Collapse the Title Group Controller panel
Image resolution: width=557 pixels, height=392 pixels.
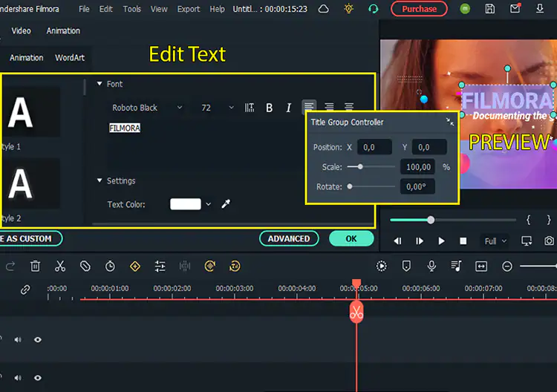pyautogui.click(x=450, y=122)
